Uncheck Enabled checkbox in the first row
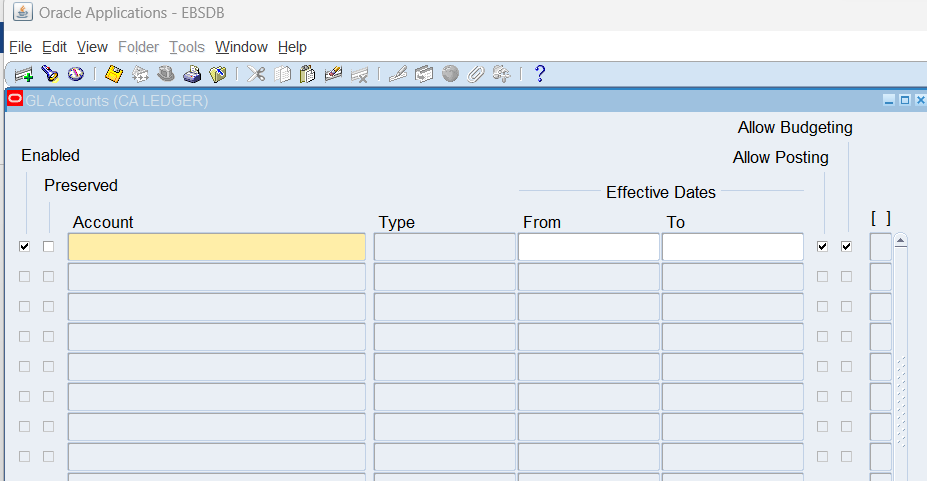This screenshot has width=927, height=481. point(24,246)
